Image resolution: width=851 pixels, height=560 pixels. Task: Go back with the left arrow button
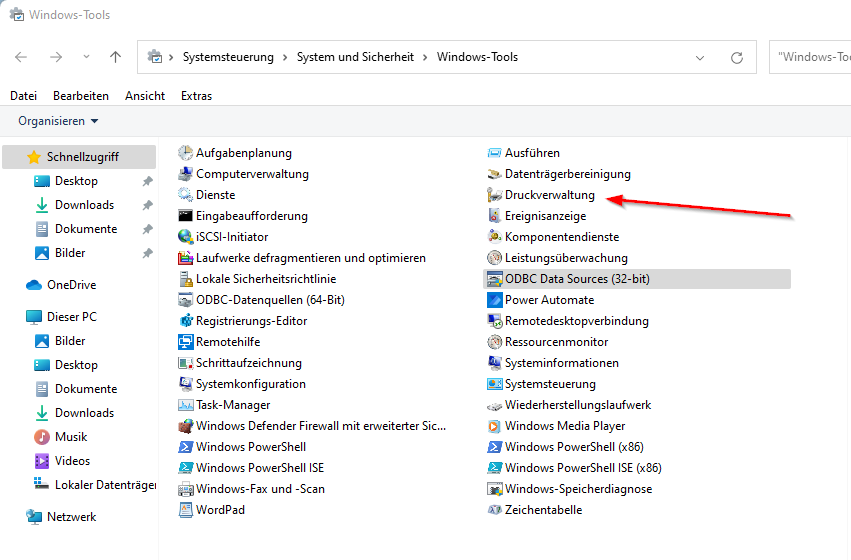pyautogui.click(x=21, y=57)
